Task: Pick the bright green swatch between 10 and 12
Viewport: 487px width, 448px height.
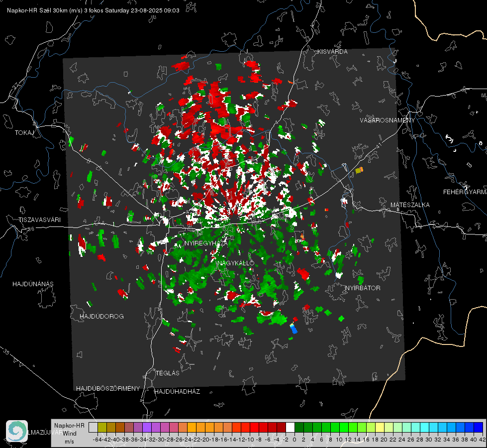Action: (x=344, y=428)
